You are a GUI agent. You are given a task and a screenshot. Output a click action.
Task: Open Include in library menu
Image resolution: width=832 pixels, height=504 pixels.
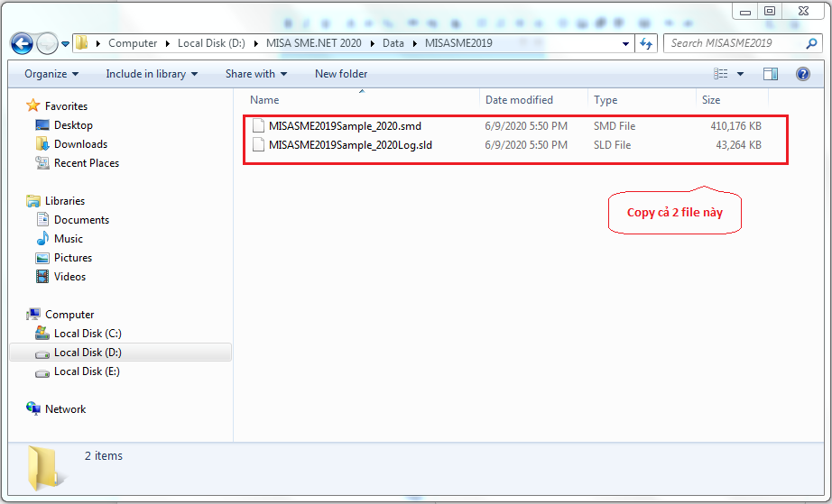click(152, 74)
